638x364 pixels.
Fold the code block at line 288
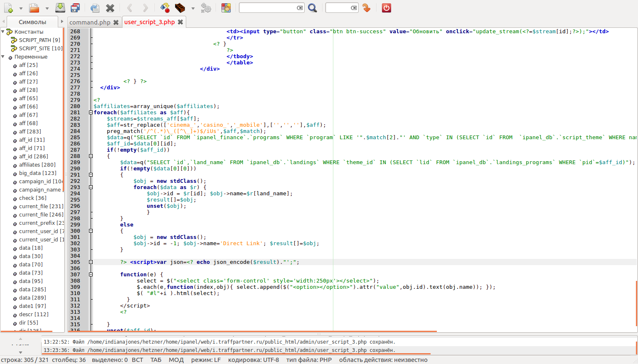coord(91,156)
